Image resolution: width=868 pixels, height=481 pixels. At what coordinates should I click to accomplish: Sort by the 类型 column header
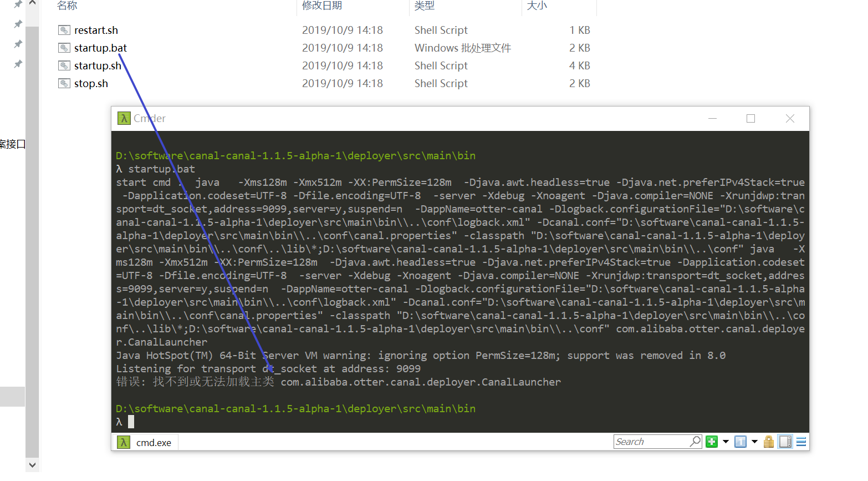(x=425, y=6)
